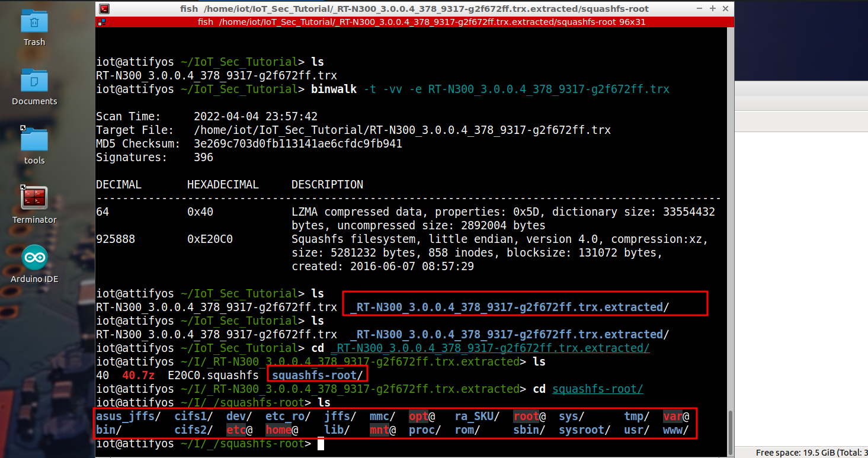Click the red terminal pane title bar
The height and width of the screenshot is (458, 868).
(x=415, y=22)
